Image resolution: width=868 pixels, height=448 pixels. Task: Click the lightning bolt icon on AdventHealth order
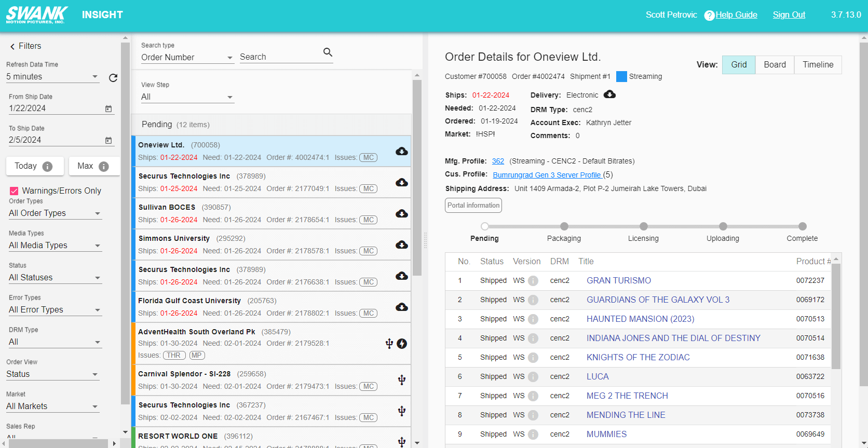(402, 344)
